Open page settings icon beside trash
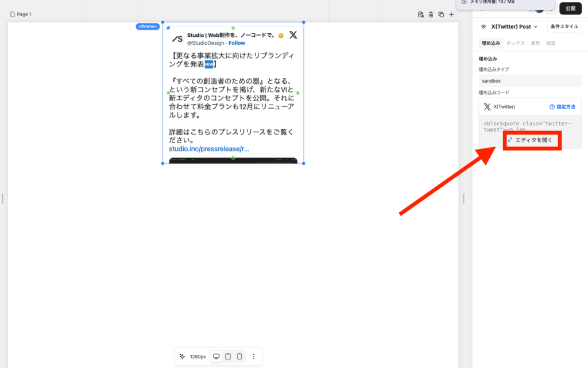 (x=421, y=14)
